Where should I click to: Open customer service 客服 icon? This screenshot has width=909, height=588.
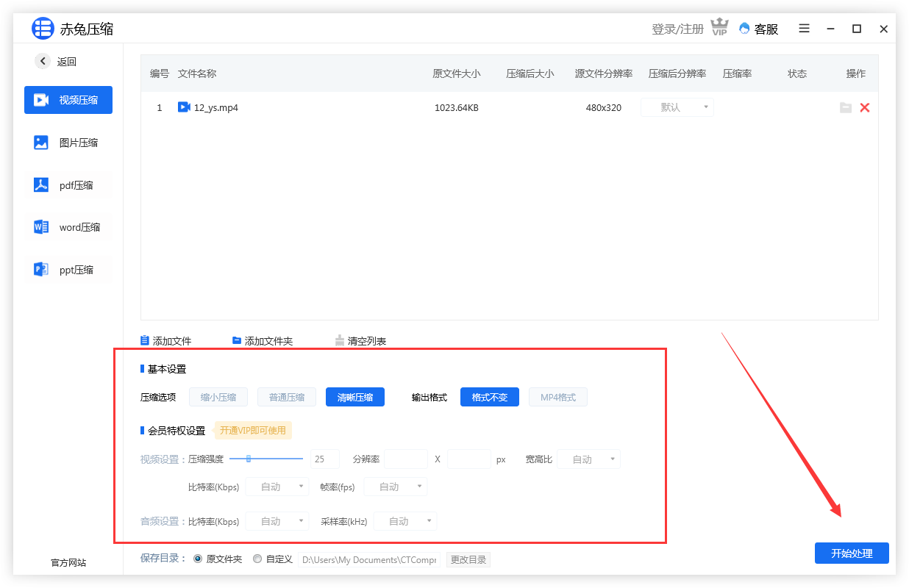(x=744, y=29)
